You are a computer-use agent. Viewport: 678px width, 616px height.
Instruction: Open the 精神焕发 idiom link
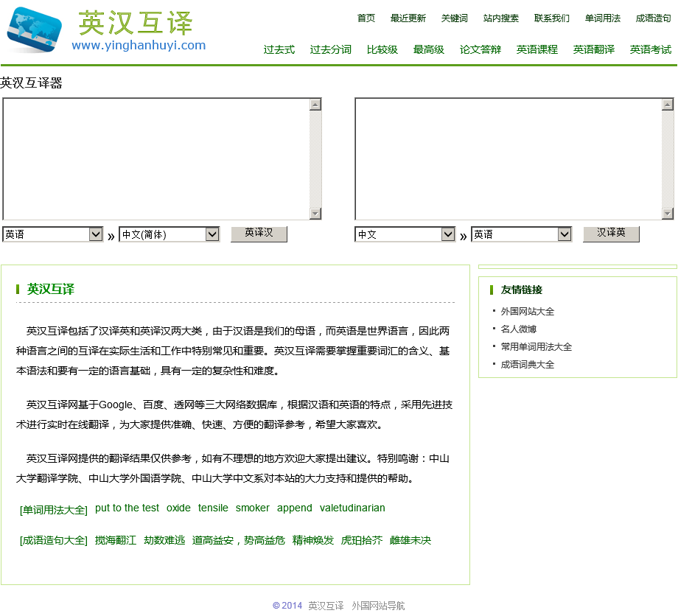pyautogui.click(x=313, y=540)
